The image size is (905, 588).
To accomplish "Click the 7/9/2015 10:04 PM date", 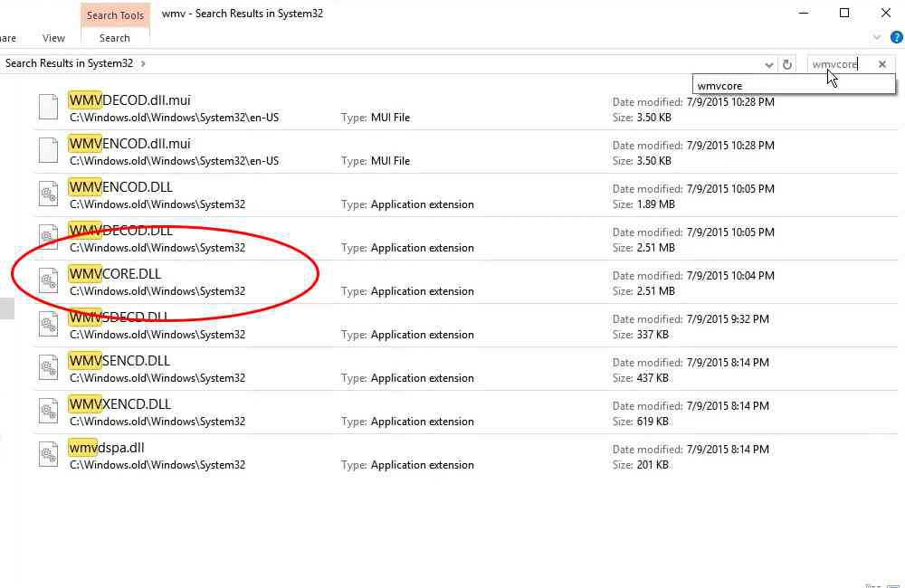I will pos(730,276).
